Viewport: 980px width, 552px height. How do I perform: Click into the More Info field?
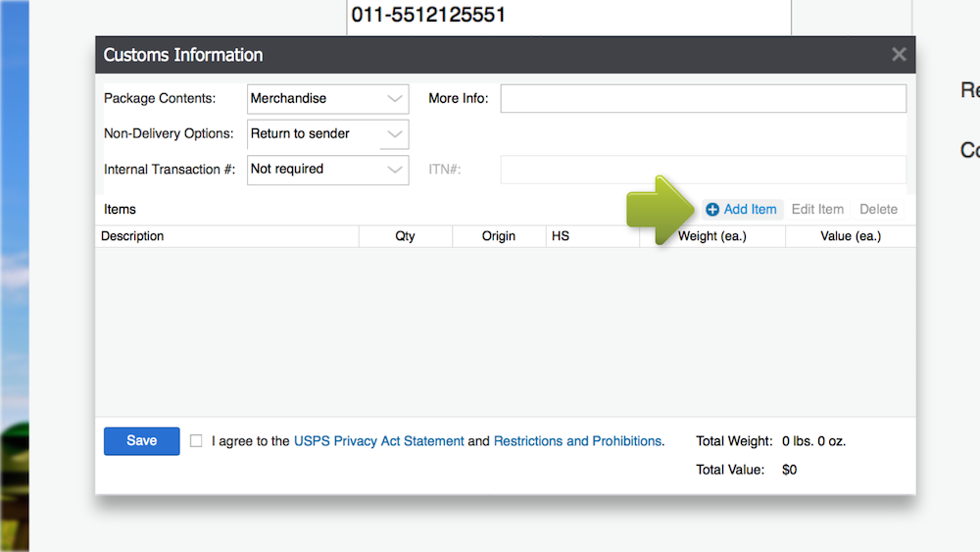click(703, 99)
